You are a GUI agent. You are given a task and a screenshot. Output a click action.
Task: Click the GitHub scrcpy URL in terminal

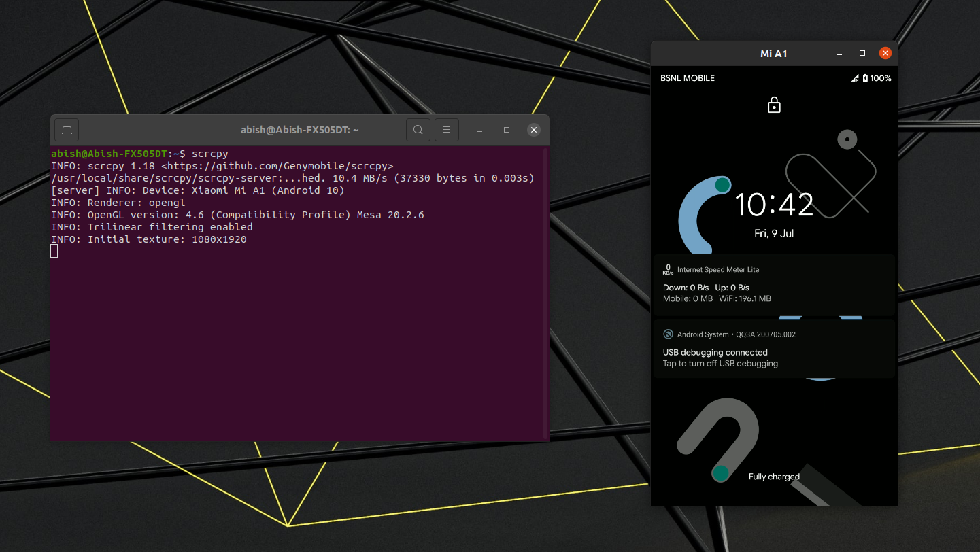(277, 166)
